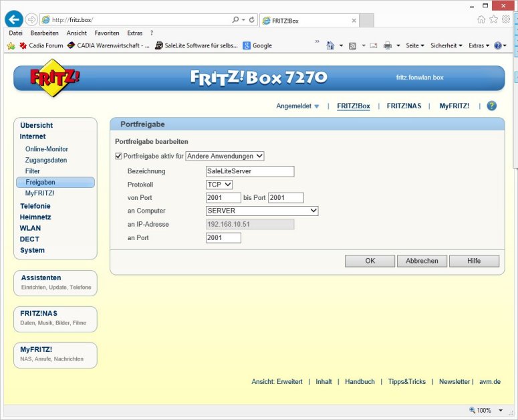Open the browser settings gear icon
The image size is (518, 420).
(x=505, y=20)
